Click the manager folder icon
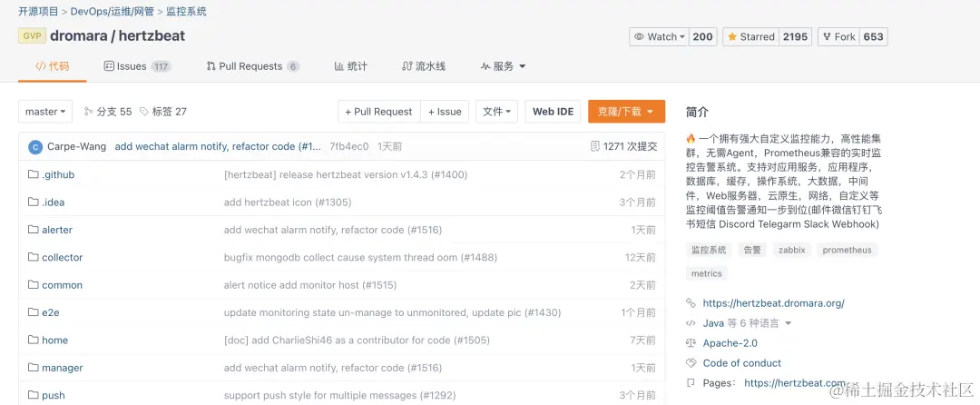Screen dimensions: 980x405 point(34,368)
